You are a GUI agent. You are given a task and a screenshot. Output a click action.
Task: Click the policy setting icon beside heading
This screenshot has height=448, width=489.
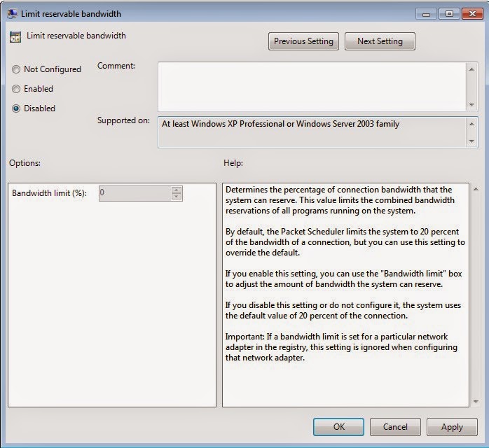click(x=15, y=37)
